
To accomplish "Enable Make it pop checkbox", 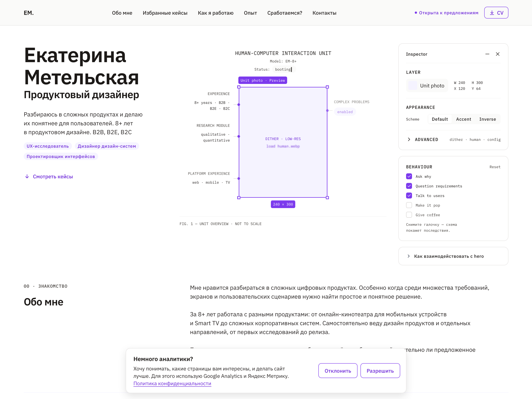I will [x=409, y=205].
